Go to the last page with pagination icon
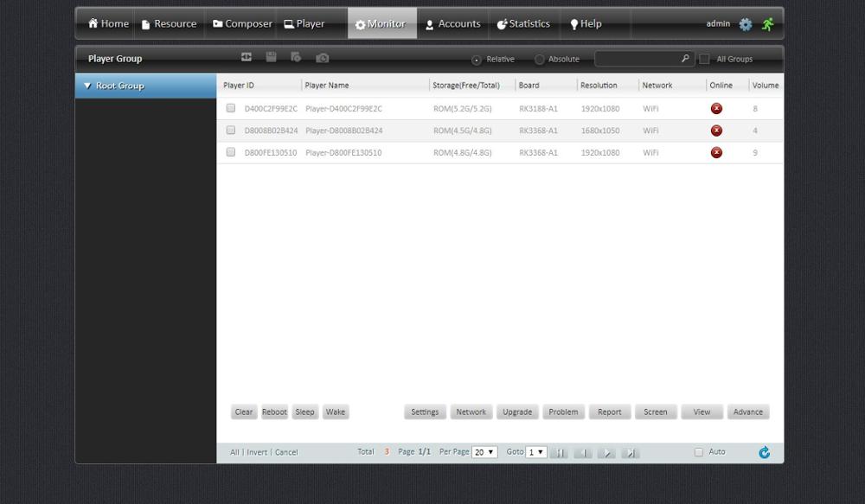 (630, 453)
